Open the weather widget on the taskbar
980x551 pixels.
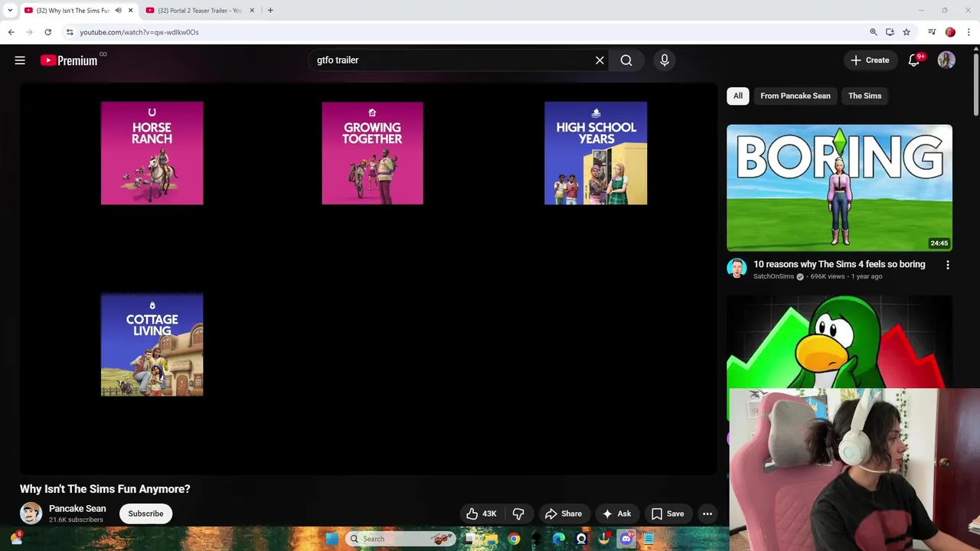16,539
